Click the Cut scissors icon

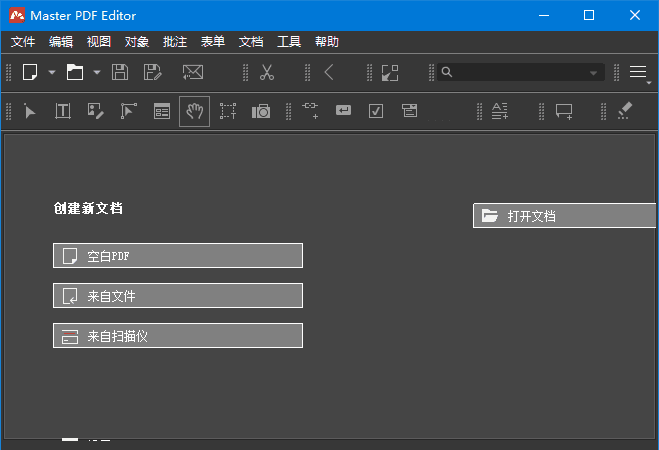click(x=267, y=72)
